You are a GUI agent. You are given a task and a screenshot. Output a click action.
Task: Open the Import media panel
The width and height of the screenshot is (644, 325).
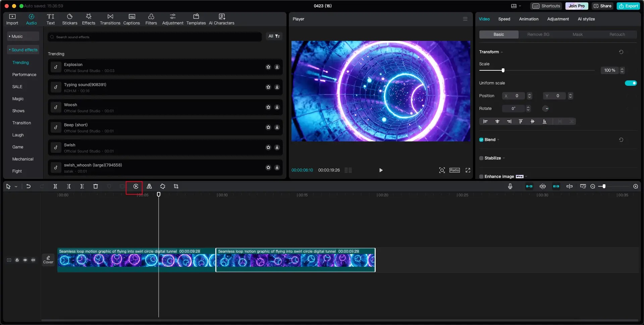pyautogui.click(x=12, y=19)
